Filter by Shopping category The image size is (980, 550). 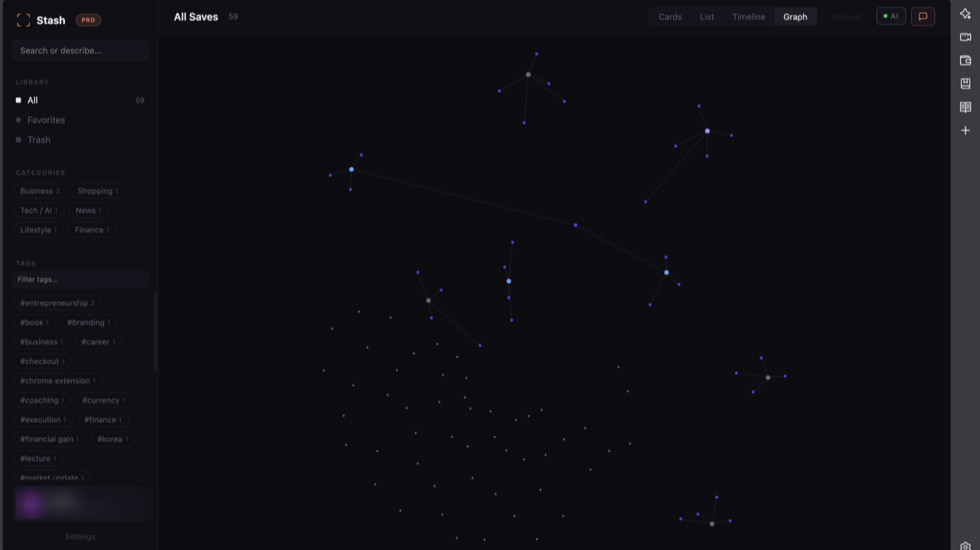click(99, 191)
